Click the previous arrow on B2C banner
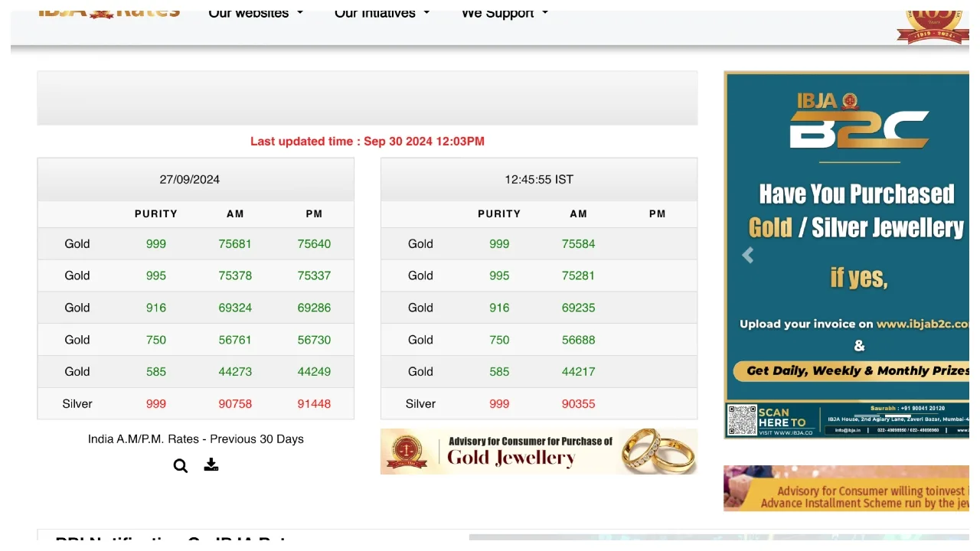Screen dimensions: 980x551 [x=748, y=256]
